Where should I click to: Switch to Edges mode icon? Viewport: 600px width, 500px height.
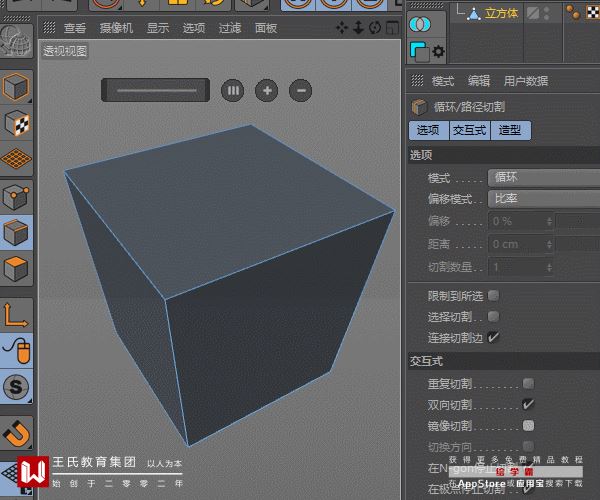point(16,232)
